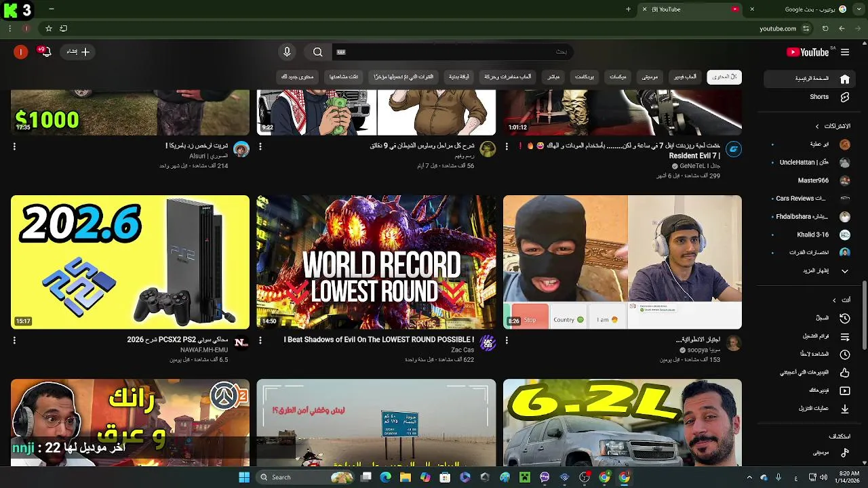Open the notifications bell
868x488 pixels.
45,52
